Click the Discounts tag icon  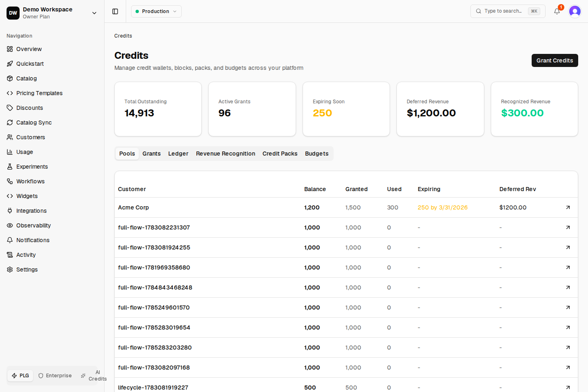(x=10, y=108)
